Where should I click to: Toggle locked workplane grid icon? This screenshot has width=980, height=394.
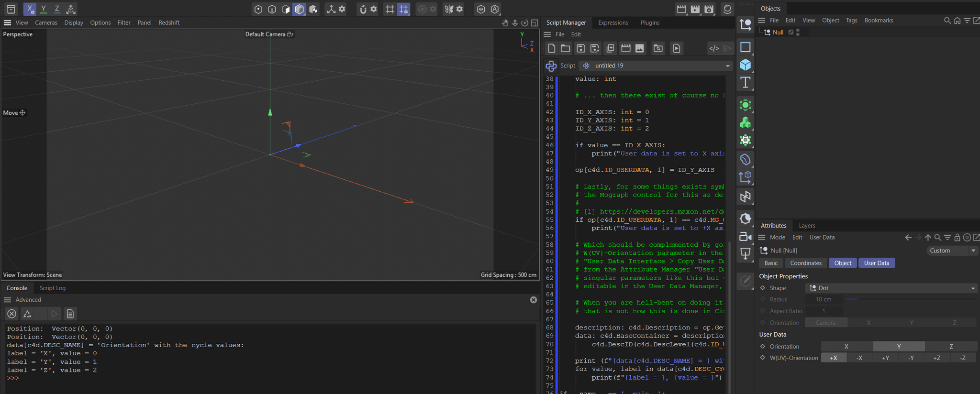[x=404, y=9]
